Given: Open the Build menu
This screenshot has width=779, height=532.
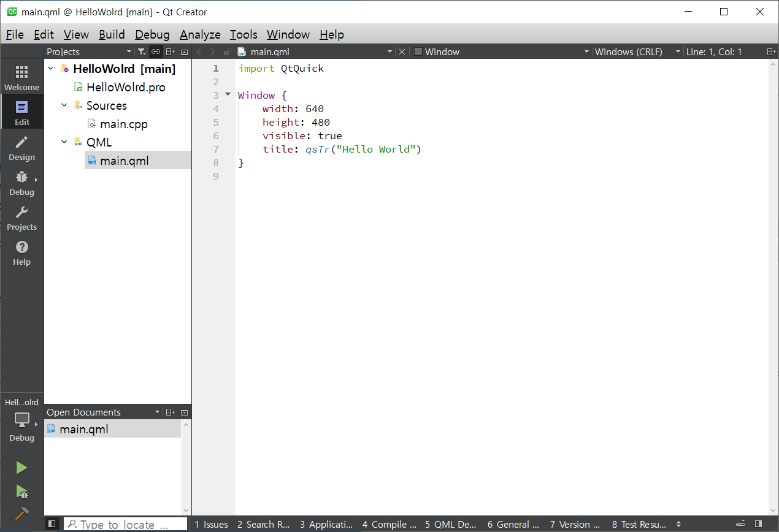Looking at the screenshot, I should pos(112,34).
